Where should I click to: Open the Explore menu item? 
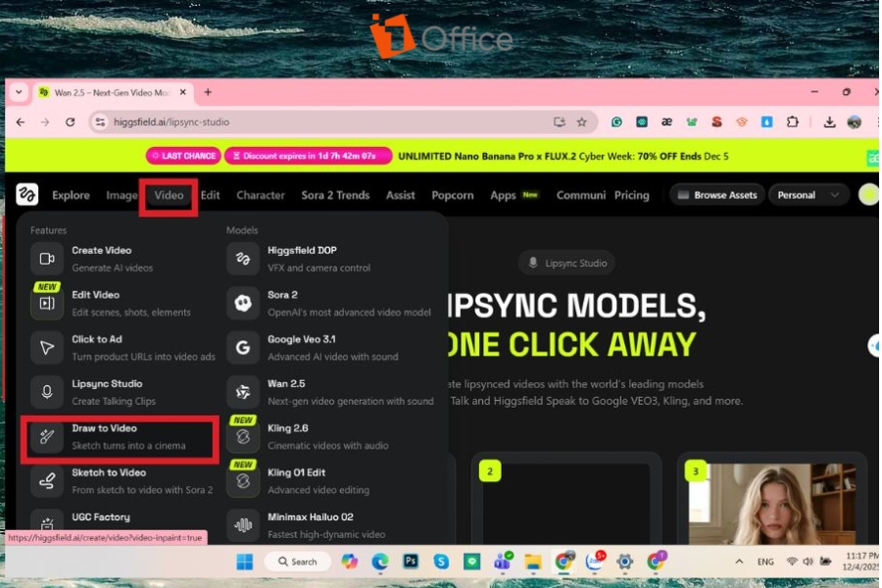(71, 195)
